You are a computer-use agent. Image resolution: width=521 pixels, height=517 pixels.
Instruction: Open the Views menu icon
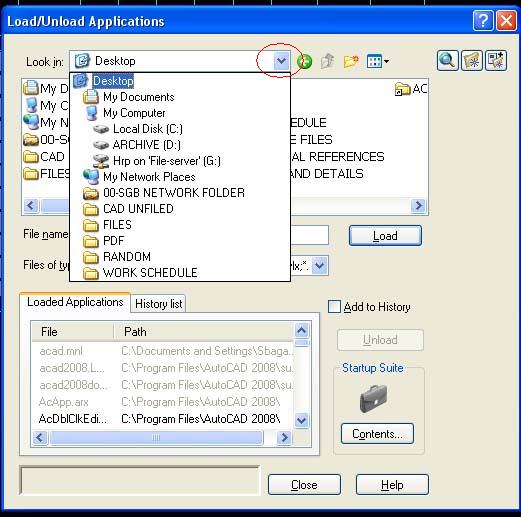(x=377, y=61)
